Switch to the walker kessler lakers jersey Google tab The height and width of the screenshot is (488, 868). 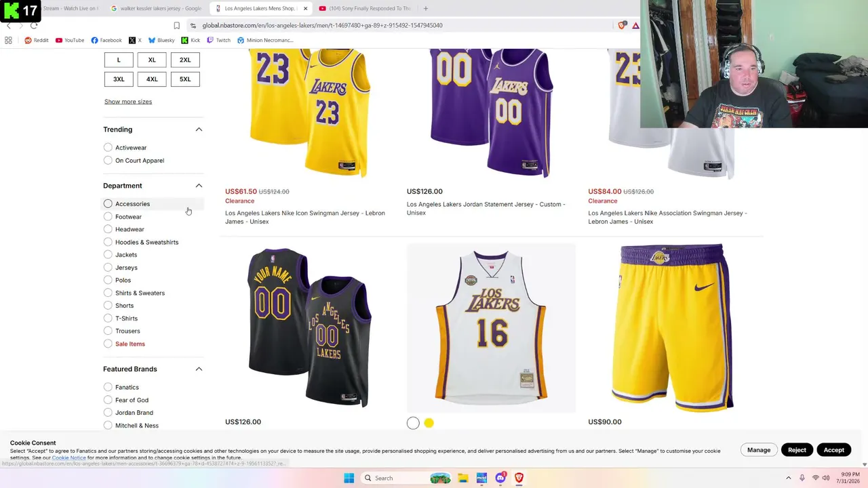[x=156, y=8]
